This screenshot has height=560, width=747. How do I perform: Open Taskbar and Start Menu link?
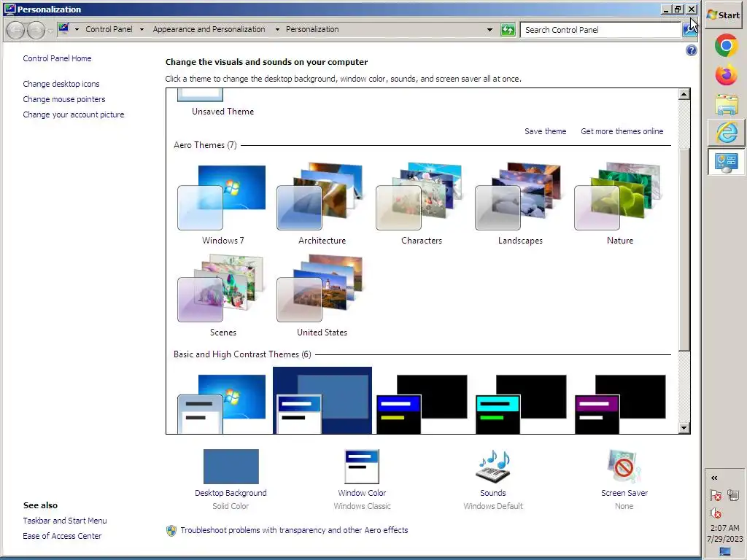pos(65,521)
